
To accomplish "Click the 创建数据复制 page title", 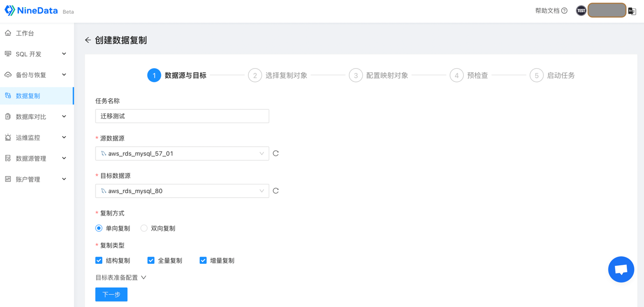I will pyautogui.click(x=121, y=40).
